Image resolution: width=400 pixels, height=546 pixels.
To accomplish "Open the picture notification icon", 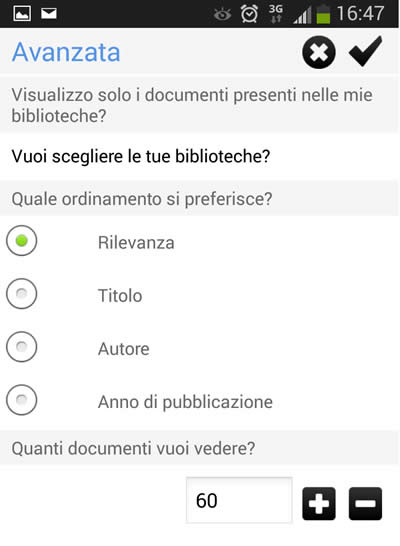I will tap(22, 14).
